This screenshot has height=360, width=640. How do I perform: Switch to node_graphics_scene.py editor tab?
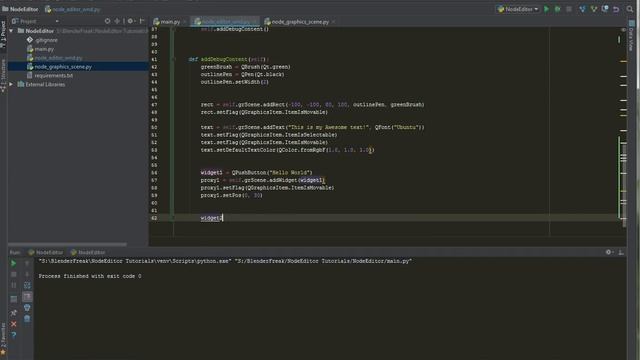300,22
